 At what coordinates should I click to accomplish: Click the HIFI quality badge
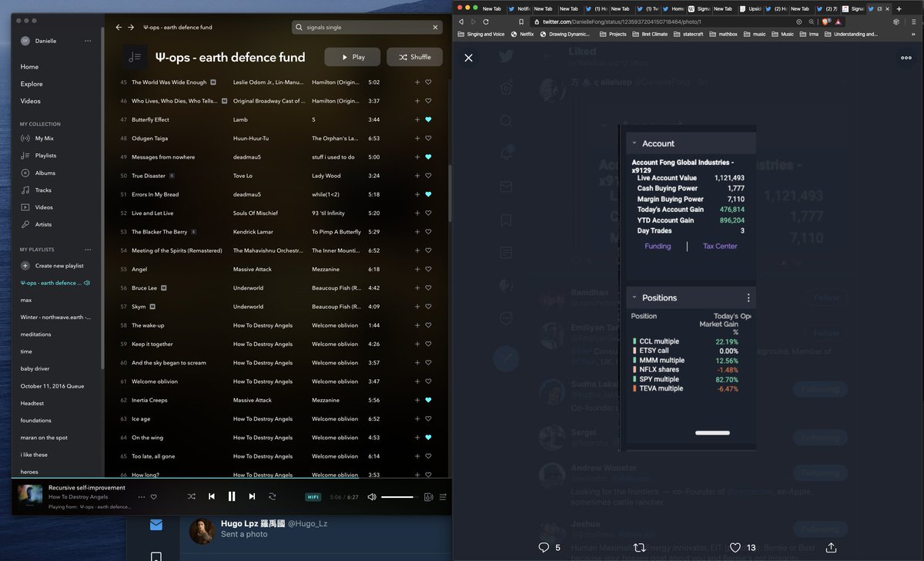(313, 497)
